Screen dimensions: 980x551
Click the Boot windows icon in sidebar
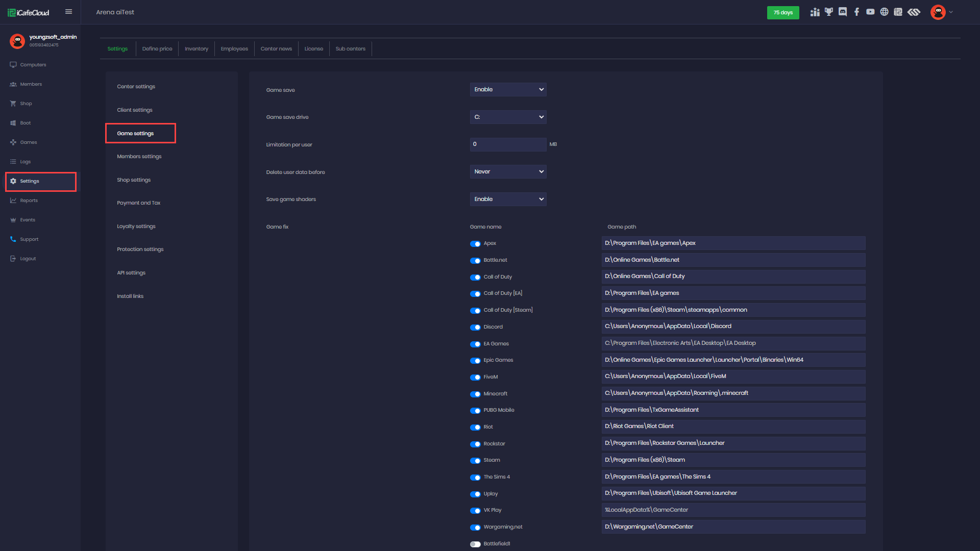13,123
